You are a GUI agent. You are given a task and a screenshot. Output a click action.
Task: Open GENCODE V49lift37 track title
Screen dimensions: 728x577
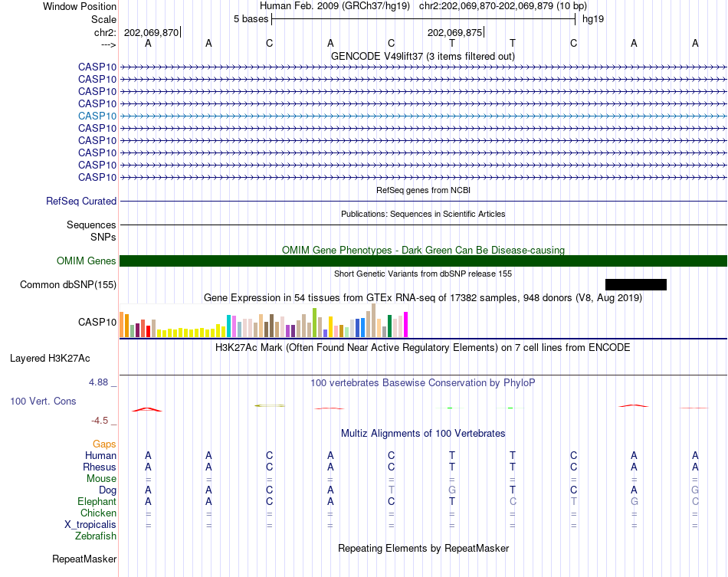click(423, 56)
